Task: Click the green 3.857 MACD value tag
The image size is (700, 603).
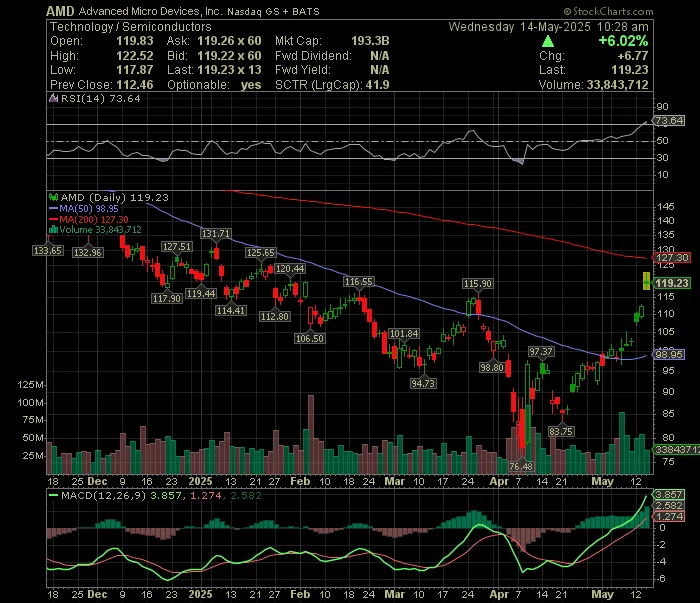Action: (x=668, y=494)
